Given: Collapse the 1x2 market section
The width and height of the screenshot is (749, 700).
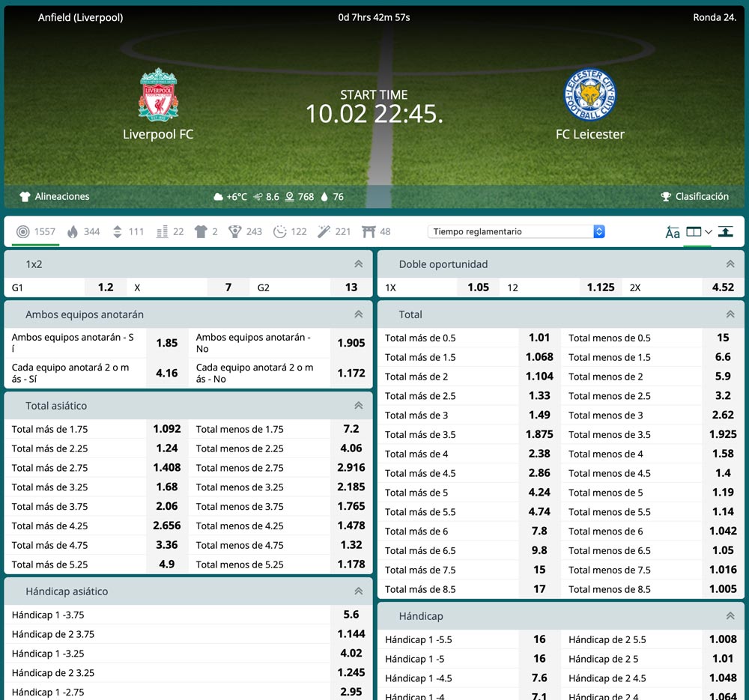Looking at the screenshot, I should [x=359, y=264].
